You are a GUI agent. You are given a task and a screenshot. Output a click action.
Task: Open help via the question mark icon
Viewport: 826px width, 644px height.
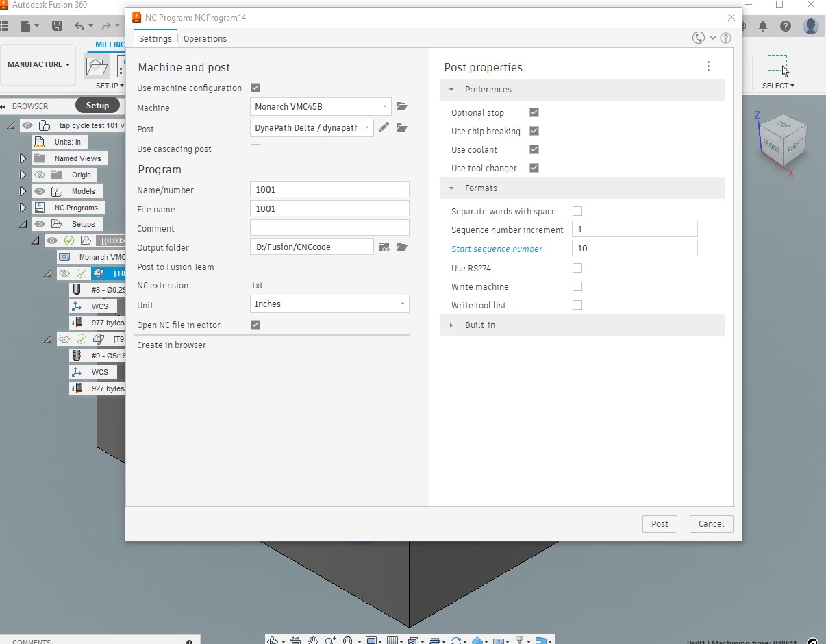726,38
